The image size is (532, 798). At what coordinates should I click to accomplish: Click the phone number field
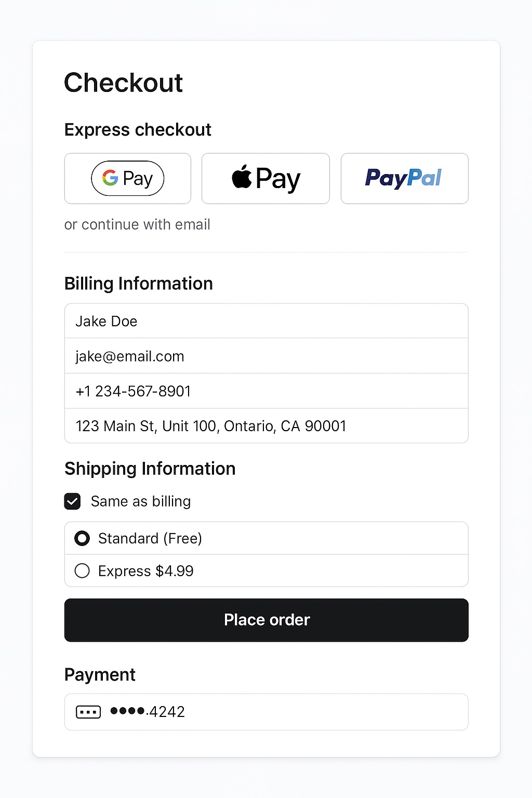point(266,391)
